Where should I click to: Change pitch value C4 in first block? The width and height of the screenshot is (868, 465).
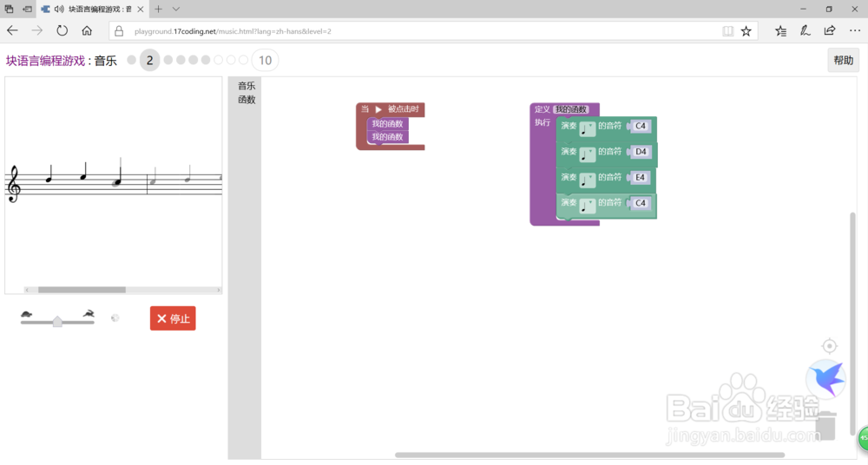(x=641, y=126)
